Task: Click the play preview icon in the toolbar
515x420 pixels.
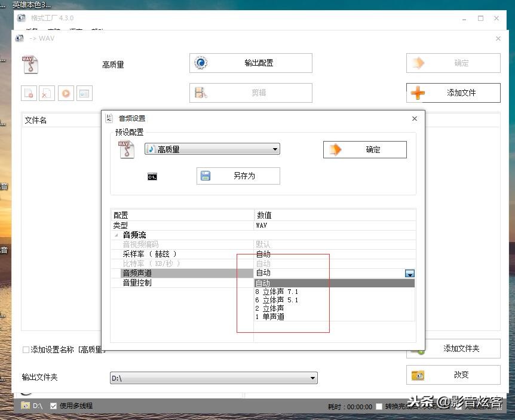Action: [66, 93]
